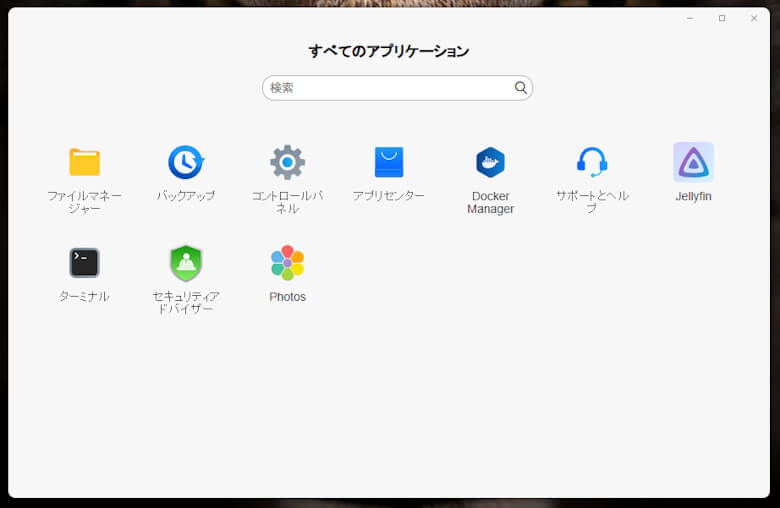Click the 'アプリセンター' text label
The width and height of the screenshot is (780, 508).
pyautogui.click(x=388, y=196)
